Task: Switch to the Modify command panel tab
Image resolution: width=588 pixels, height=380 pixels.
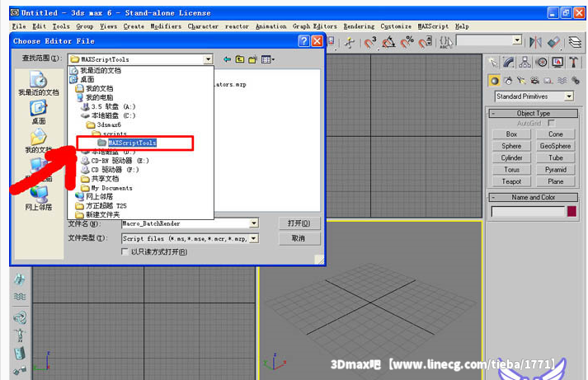Action: 509,62
